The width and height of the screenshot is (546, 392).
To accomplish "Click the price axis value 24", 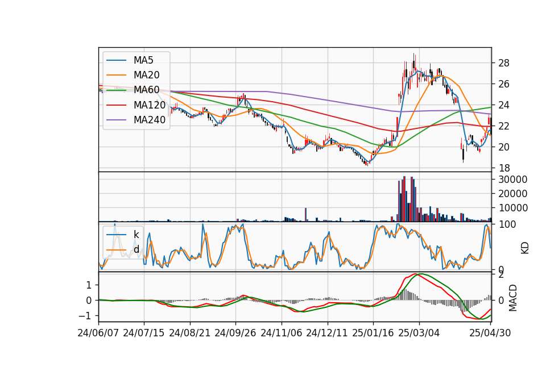I will [504, 105].
